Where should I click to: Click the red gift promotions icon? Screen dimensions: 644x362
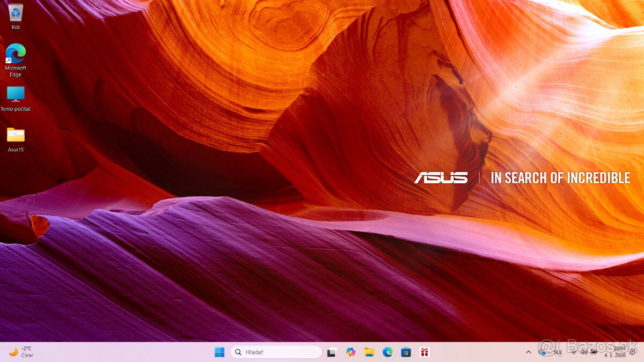click(424, 352)
